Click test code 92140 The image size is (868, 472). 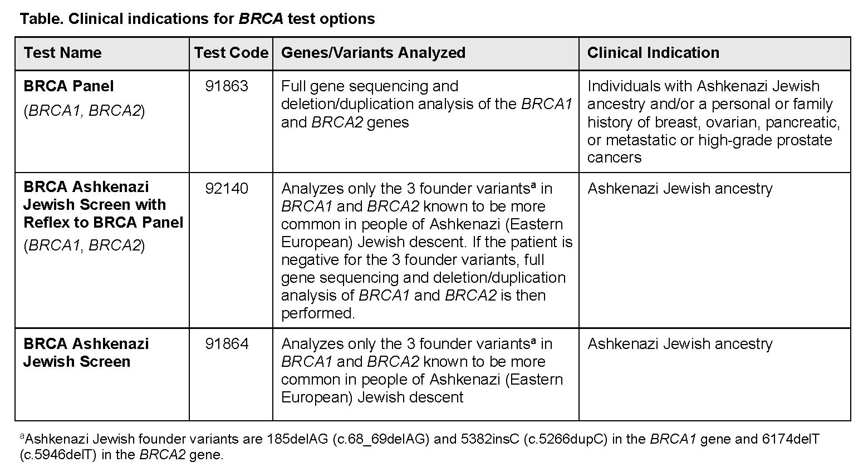pos(227,189)
